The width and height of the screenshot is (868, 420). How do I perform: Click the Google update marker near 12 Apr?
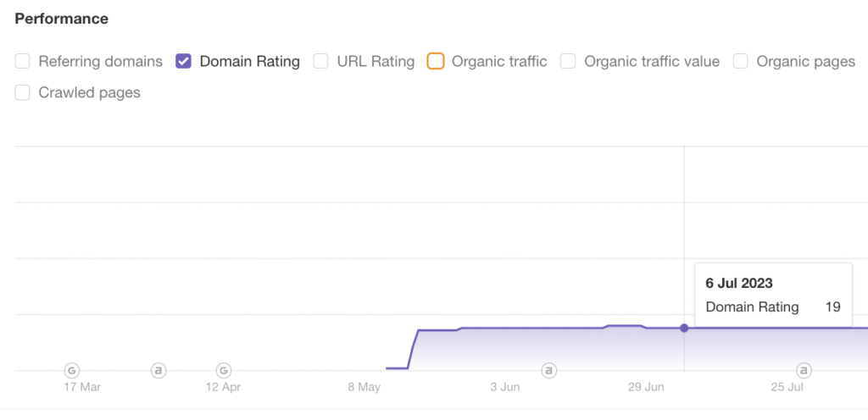[x=224, y=370]
